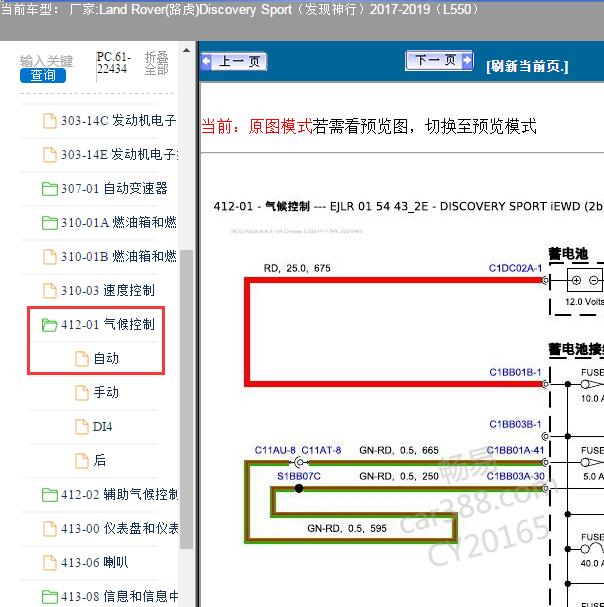Go to previous page with 上一页

[x=234, y=61]
